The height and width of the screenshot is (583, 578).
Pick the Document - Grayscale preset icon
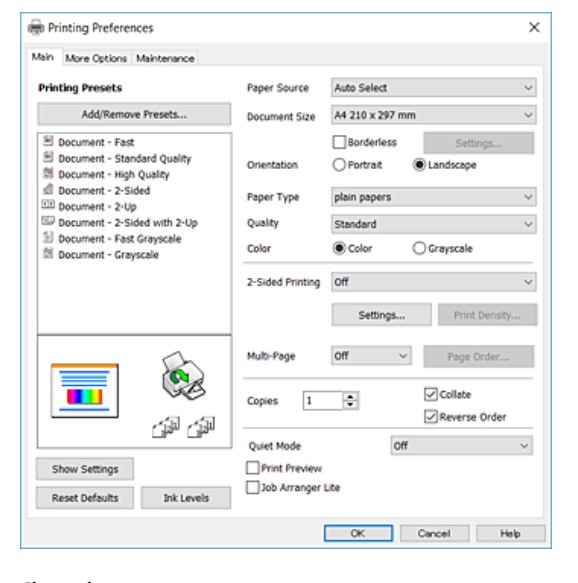pyautogui.click(x=48, y=253)
